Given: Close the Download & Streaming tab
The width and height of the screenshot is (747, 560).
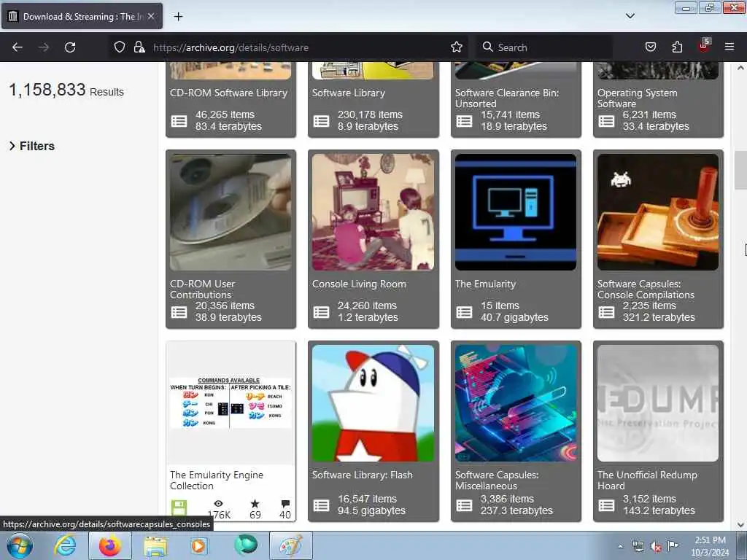Looking at the screenshot, I should [151, 16].
